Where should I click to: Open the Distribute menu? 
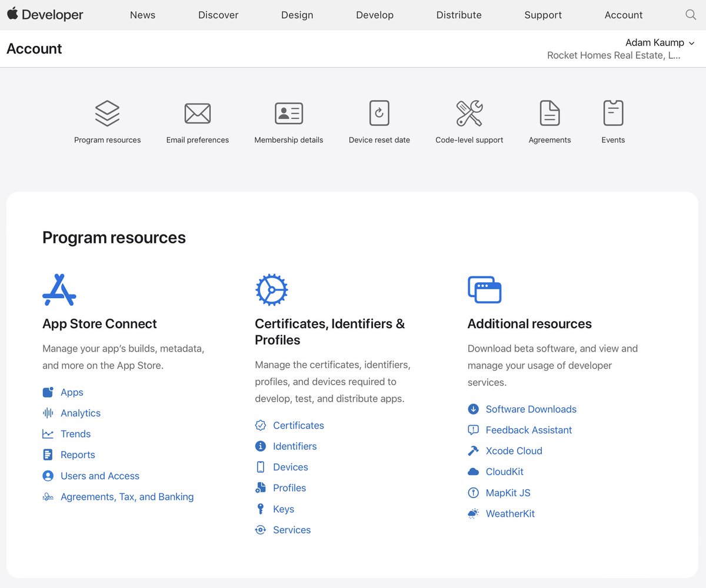[x=459, y=15]
